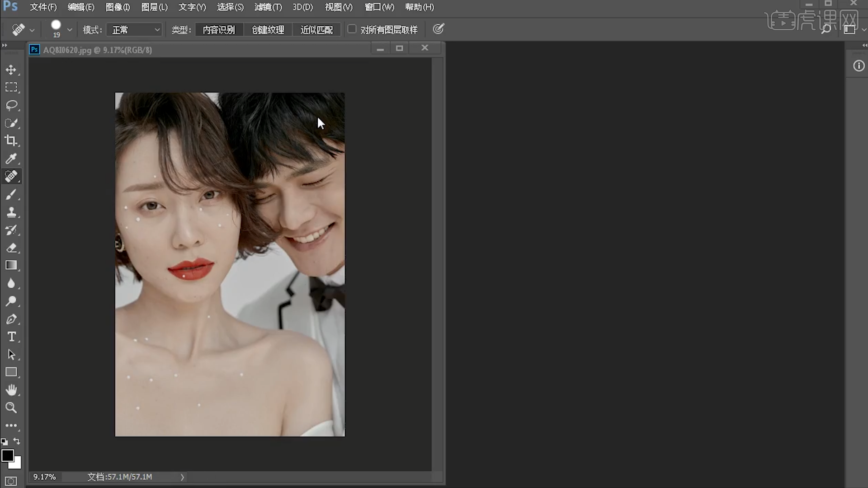Swap foreground and background colors

(x=17, y=441)
